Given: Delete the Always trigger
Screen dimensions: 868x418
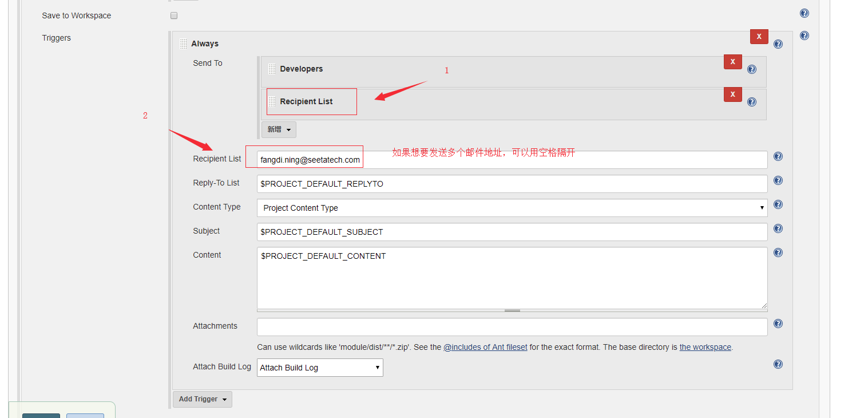Looking at the screenshot, I should pos(759,37).
